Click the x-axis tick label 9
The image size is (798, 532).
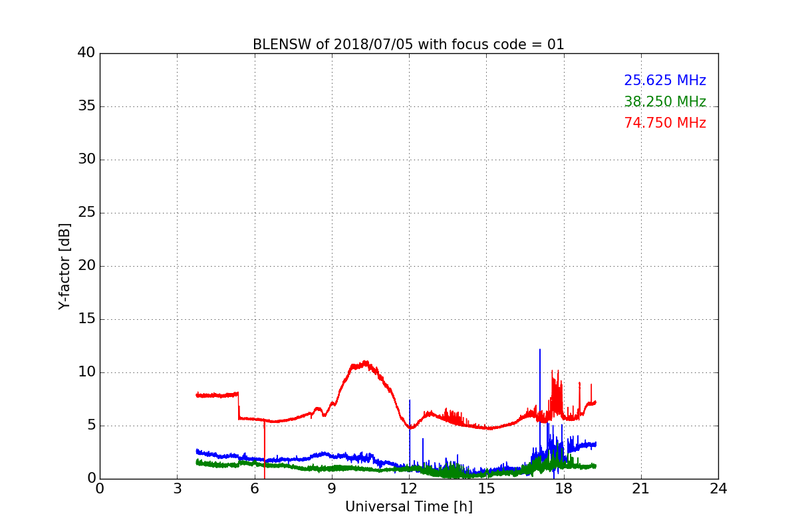pyautogui.click(x=332, y=489)
